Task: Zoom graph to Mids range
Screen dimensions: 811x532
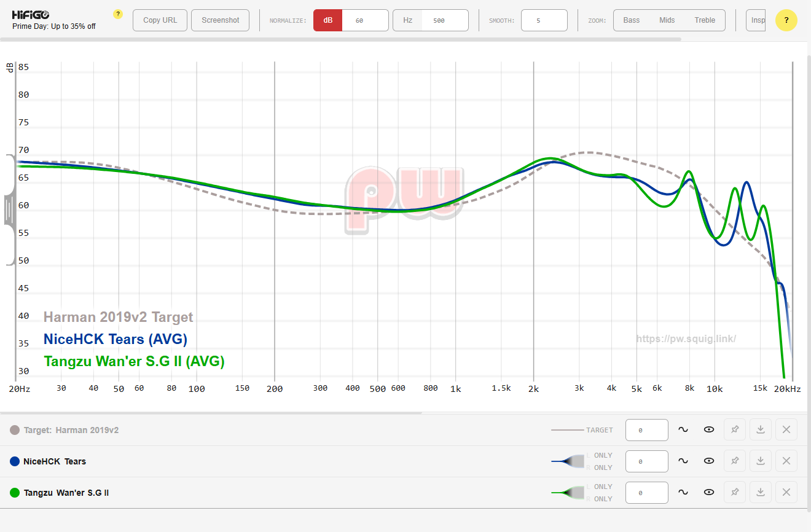Action: 667,20
